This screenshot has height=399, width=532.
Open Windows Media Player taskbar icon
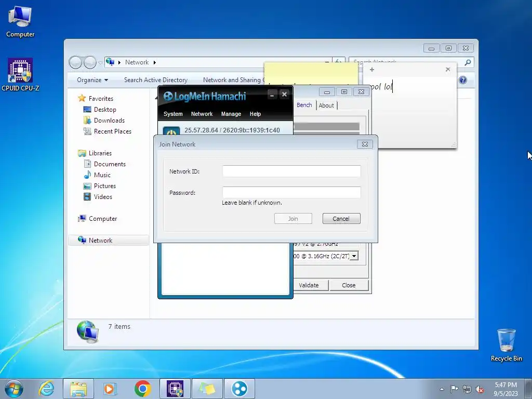click(x=110, y=389)
